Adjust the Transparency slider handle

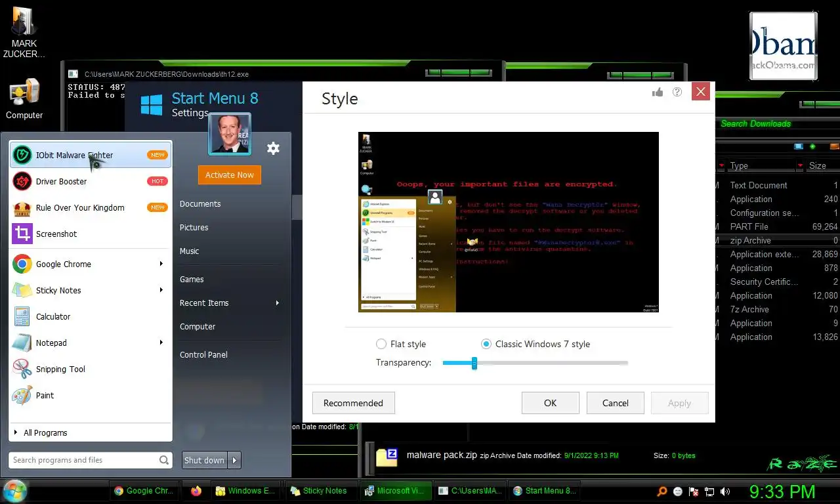[x=474, y=363]
